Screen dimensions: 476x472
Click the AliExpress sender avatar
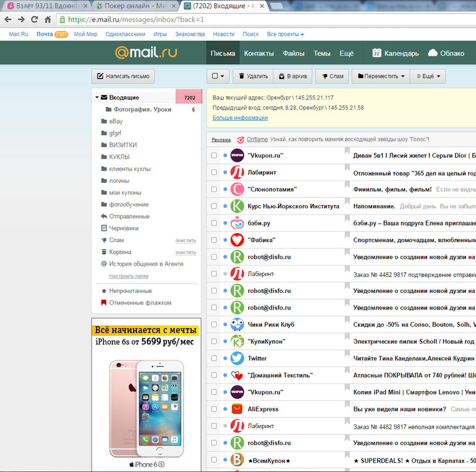point(237,409)
